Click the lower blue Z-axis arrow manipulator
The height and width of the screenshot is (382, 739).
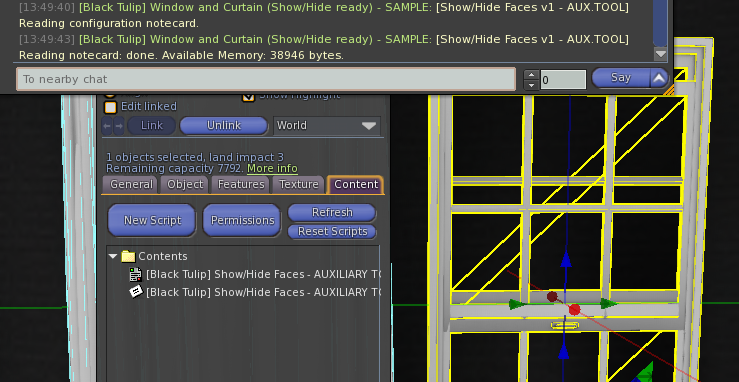tap(564, 350)
